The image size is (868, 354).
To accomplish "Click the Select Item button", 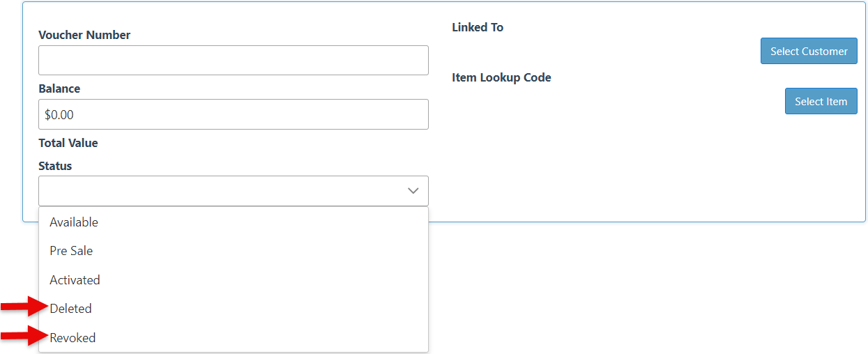I will (x=821, y=101).
